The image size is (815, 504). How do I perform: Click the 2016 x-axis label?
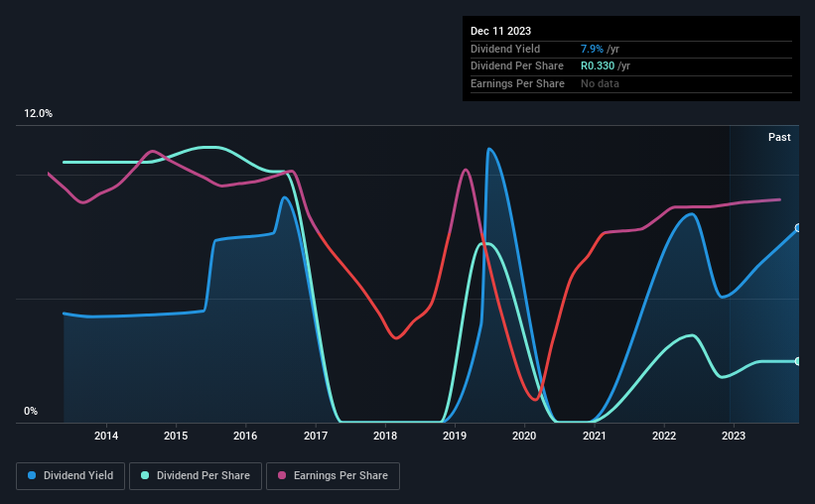click(x=245, y=436)
